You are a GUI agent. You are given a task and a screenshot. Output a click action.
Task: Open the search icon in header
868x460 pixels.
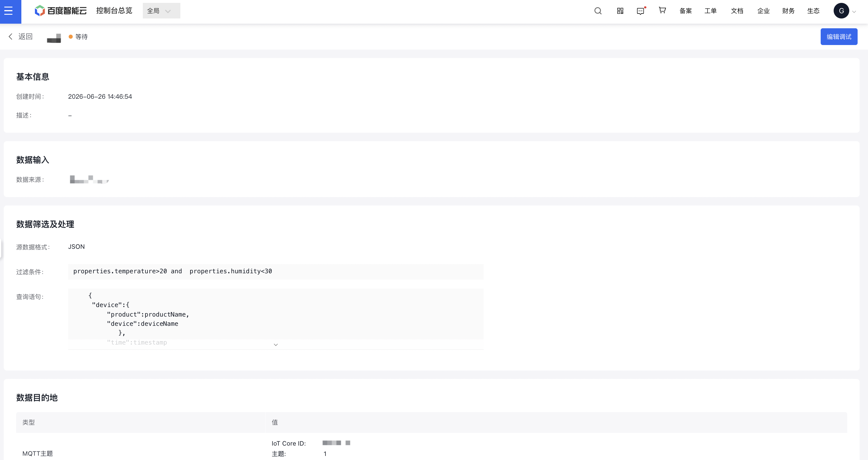[598, 11]
